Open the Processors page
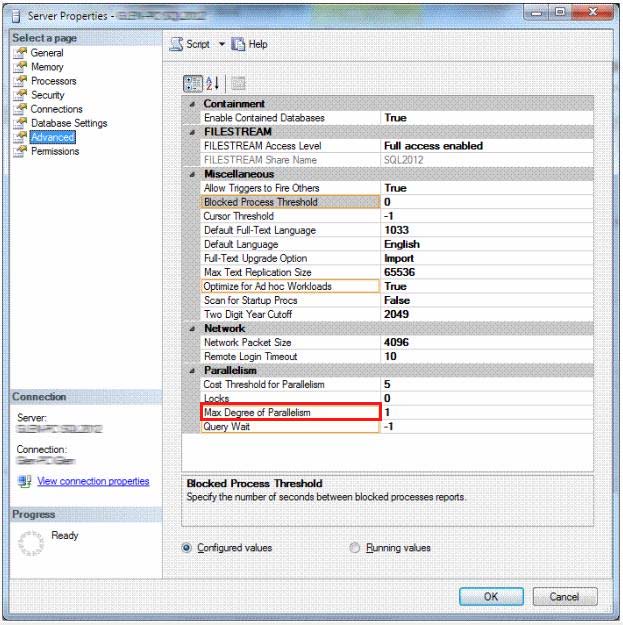 [53, 81]
